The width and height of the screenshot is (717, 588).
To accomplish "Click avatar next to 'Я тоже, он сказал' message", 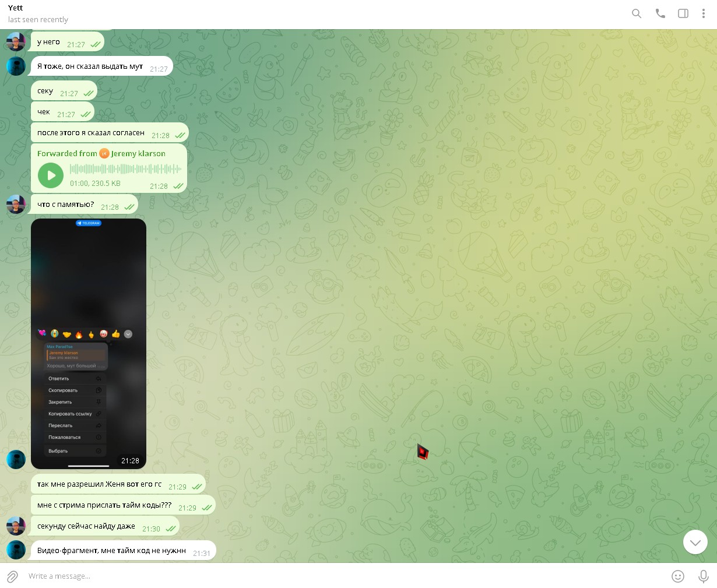I will point(16,66).
